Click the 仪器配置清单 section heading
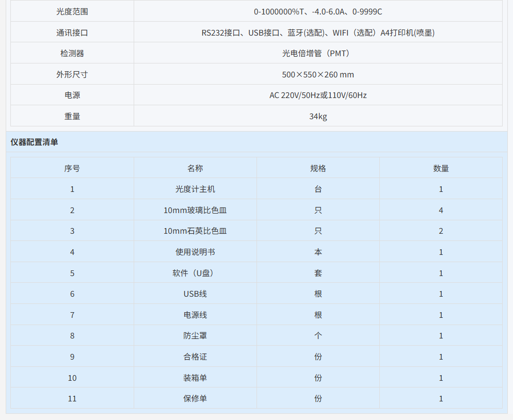Viewport: 513px width, 420px height. 34,142
